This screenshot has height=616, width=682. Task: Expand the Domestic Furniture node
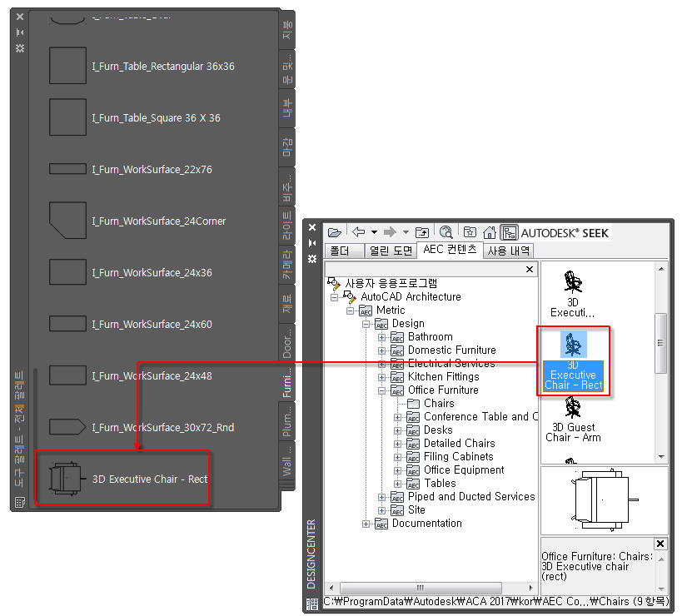pos(381,350)
